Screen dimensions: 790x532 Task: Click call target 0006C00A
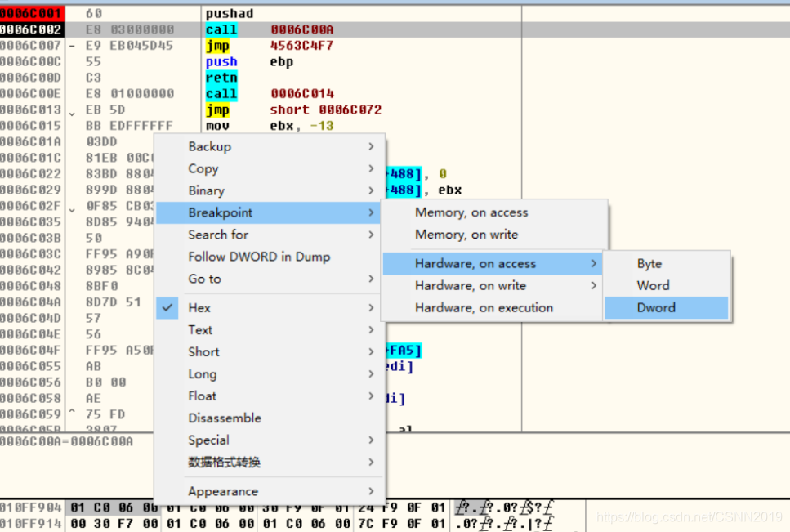pos(301,29)
